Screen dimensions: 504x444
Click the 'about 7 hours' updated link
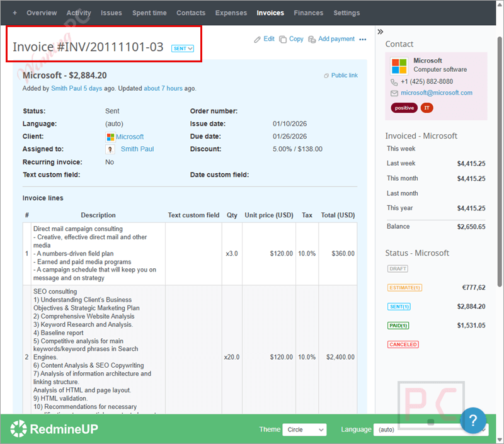(x=163, y=88)
